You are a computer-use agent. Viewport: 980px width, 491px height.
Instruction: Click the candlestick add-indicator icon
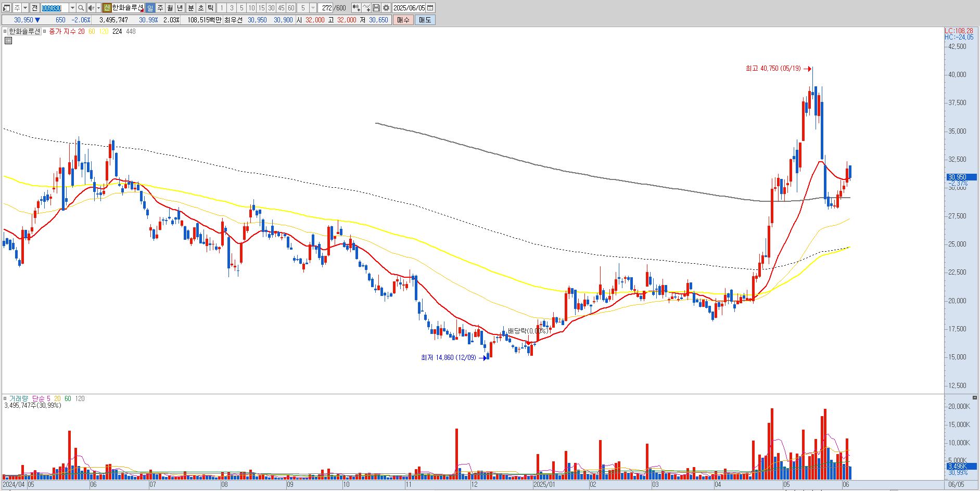pyautogui.click(x=356, y=8)
